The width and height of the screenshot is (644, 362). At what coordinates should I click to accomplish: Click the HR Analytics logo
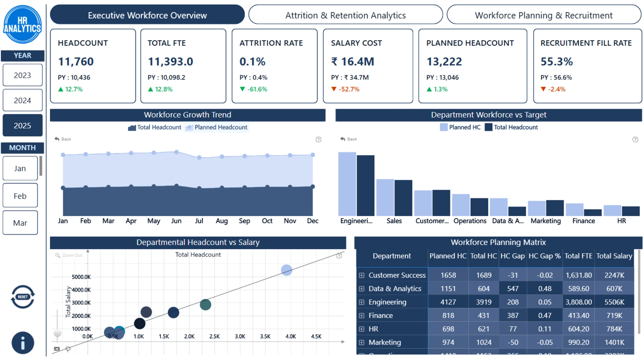(x=22, y=24)
